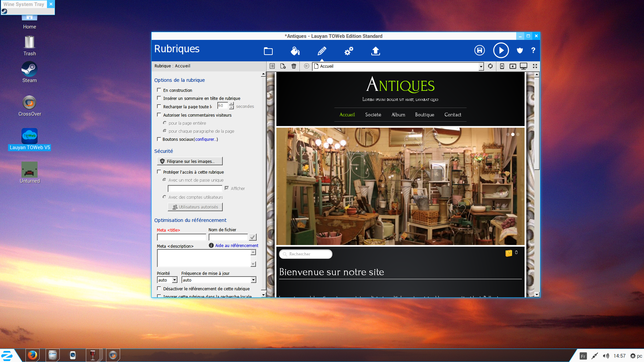Viewport: 644px width, 362px height.
Task: Switch to Album navigation tab
Action: 398,114
